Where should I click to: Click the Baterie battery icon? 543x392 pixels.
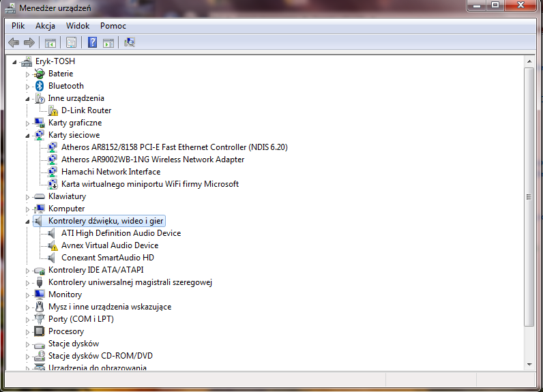40,74
